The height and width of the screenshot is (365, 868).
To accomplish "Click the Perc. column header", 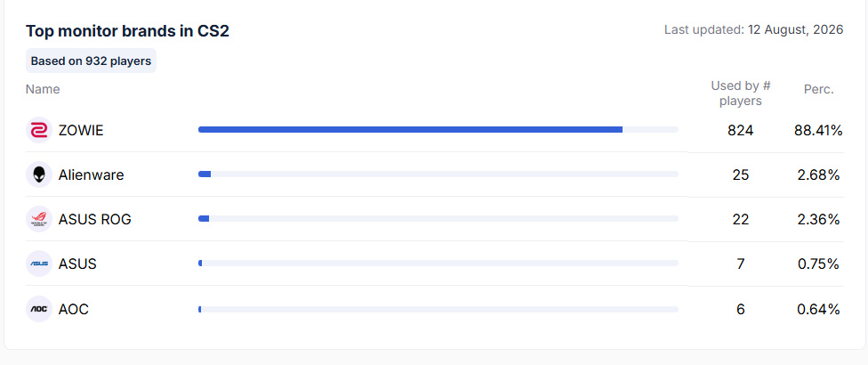I will (819, 89).
